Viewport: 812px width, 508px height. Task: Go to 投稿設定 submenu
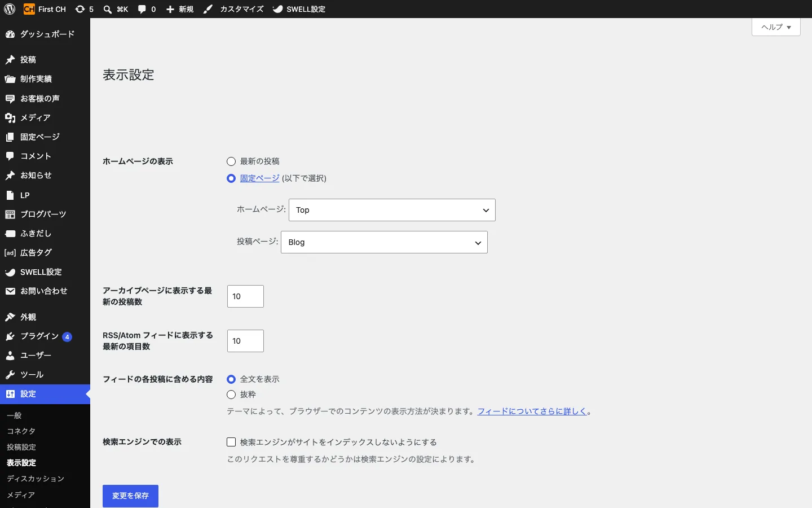(21, 447)
